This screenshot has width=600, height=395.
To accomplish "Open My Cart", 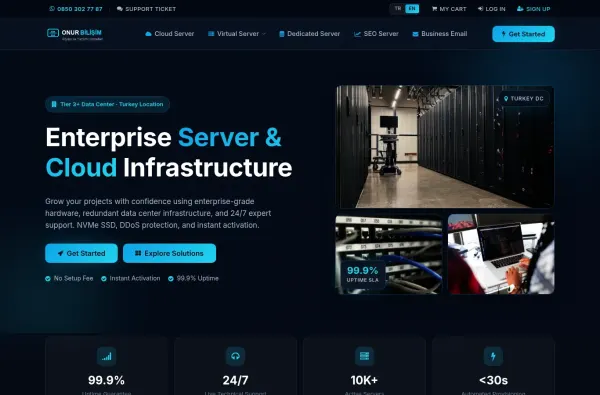I will [453, 9].
